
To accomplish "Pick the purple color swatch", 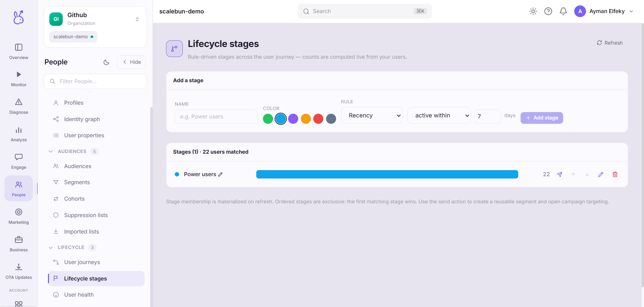I will coord(293,119).
